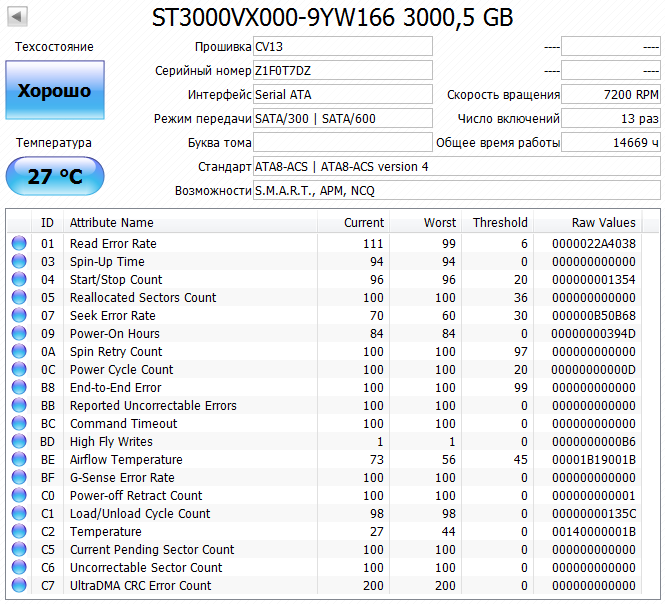
Task: Click the status orb for Seek Error Rate
Action: coord(19,316)
